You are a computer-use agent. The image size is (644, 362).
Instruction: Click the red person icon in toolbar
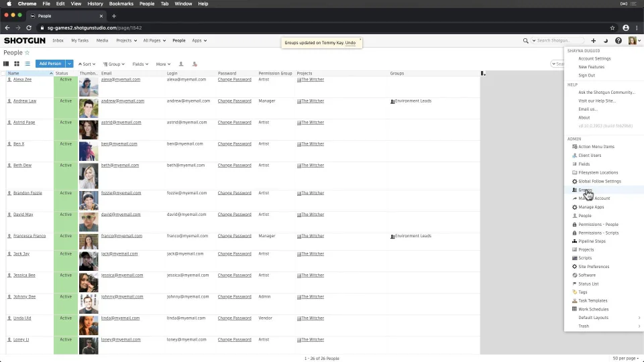[195, 64]
